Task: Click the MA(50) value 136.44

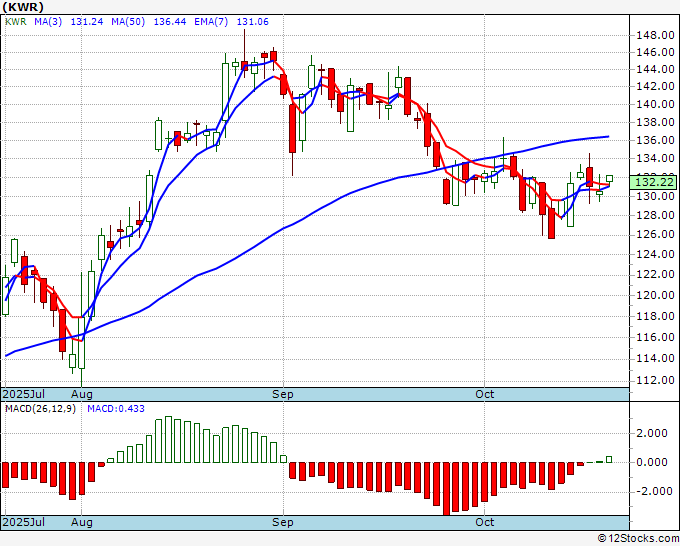Action: (x=170, y=22)
